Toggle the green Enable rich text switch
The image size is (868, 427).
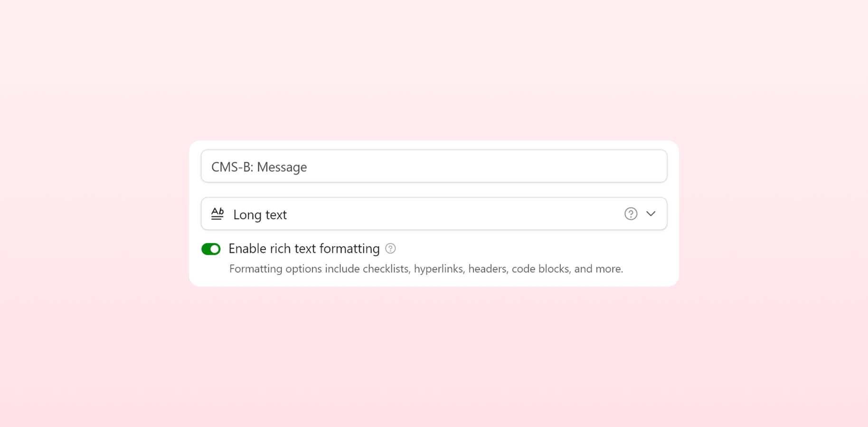[211, 249]
